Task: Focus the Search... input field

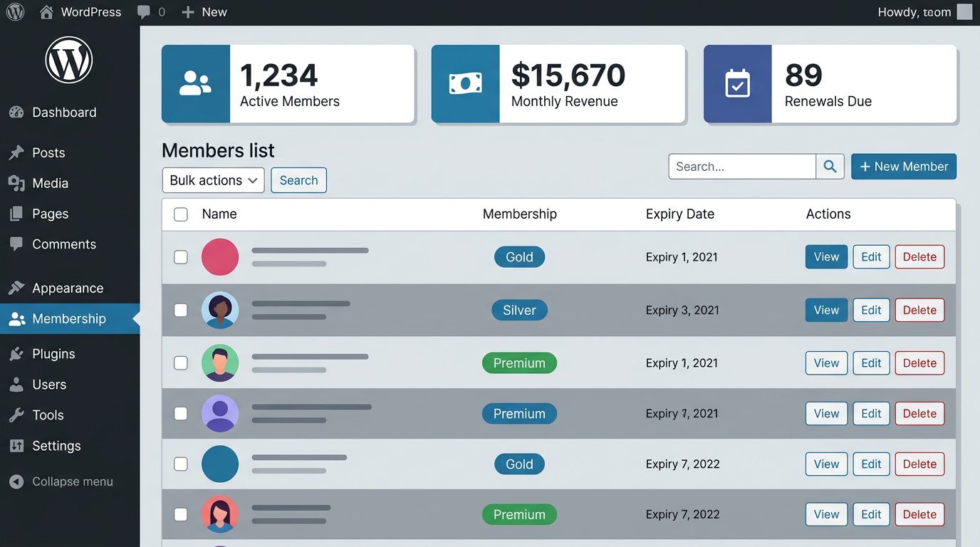Action: click(x=742, y=167)
